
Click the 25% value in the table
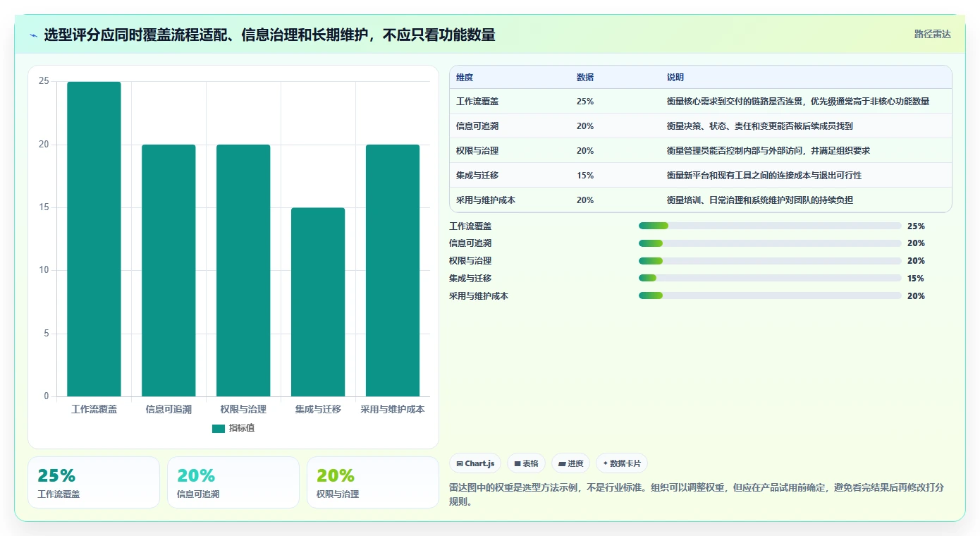[x=584, y=102]
